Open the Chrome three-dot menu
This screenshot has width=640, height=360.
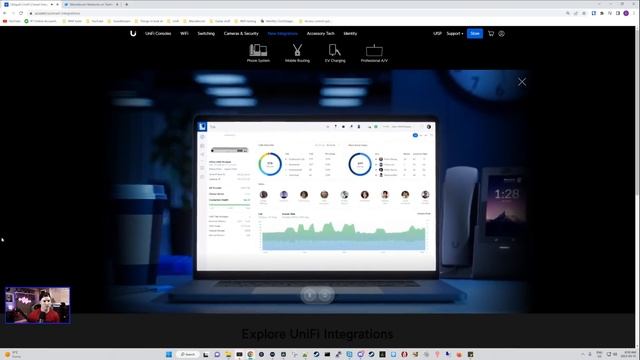click(x=634, y=13)
